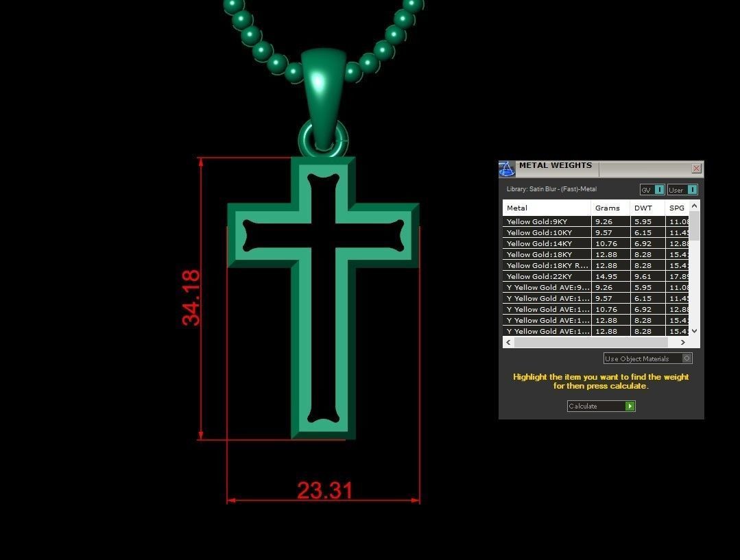Image resolution: width=740 pixels, height=560 pixels.
Task: Toggle the GV library switch
Action: 652,190
